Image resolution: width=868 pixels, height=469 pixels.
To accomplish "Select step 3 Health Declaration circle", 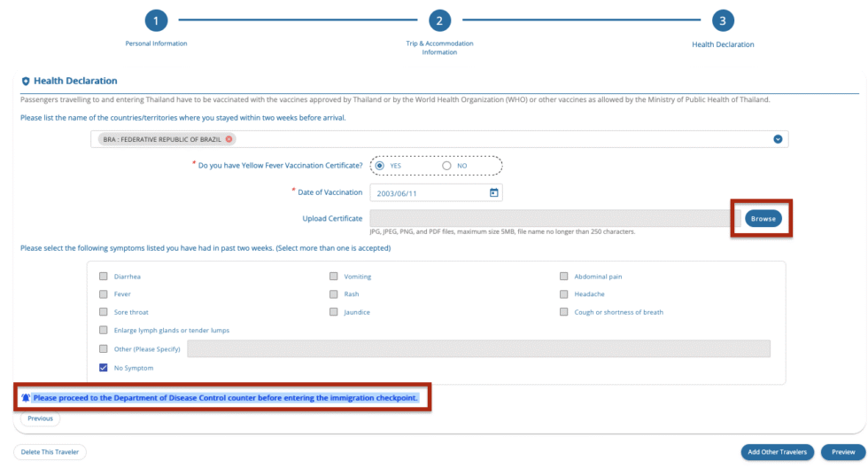I will (x=723, y=21).
